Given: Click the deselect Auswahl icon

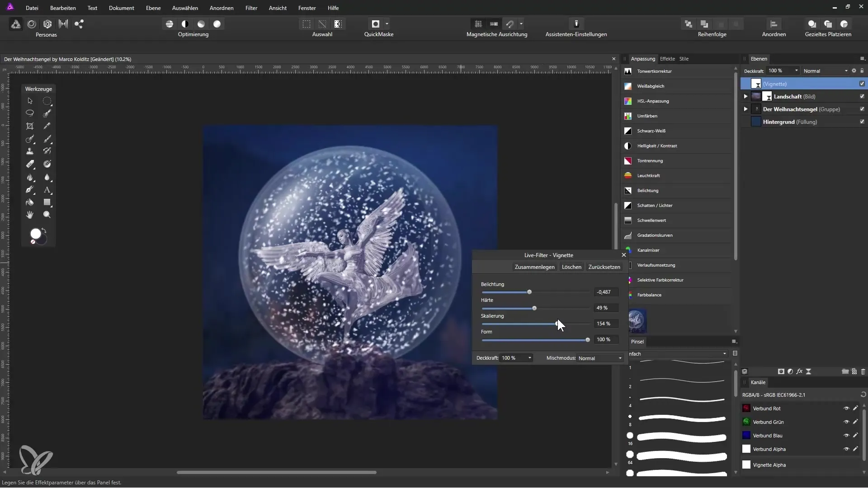Looking at the screenshot, I should [x=322, y=24].
